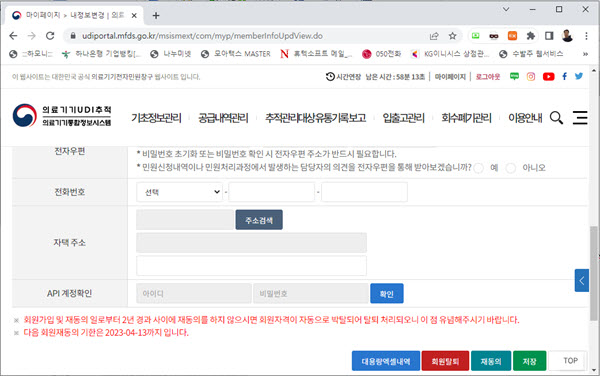600x376 pixels.
Task: Open the Chrome profile avatar
Action: point(567,36)
